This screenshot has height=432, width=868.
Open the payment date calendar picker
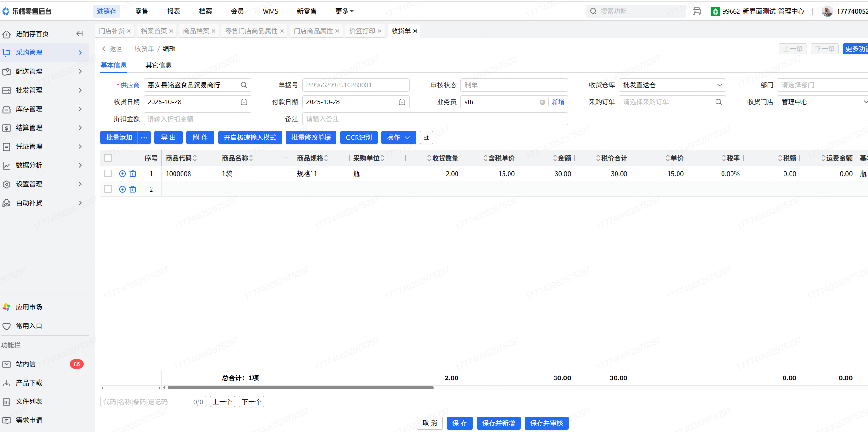402,102
